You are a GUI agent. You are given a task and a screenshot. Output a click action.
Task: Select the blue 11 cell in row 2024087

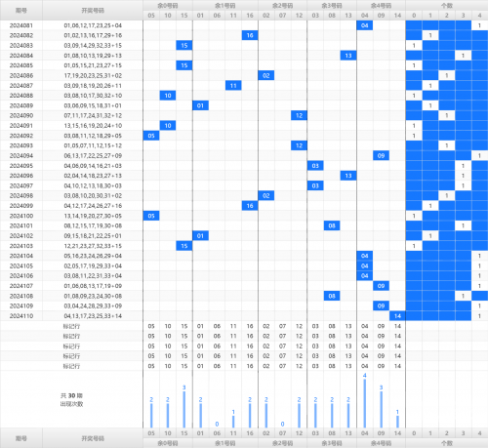coord(233,86)
